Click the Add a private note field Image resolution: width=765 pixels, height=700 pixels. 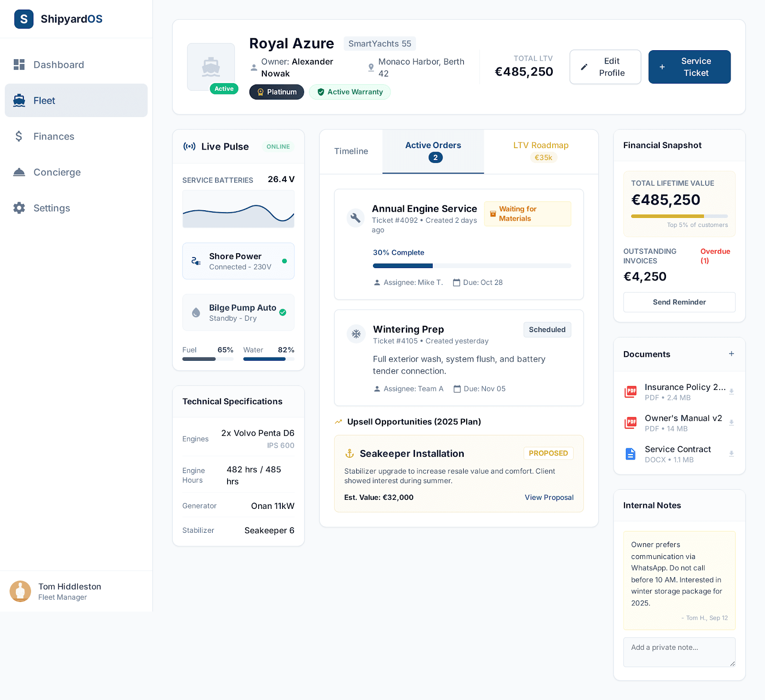coord(679,652)
